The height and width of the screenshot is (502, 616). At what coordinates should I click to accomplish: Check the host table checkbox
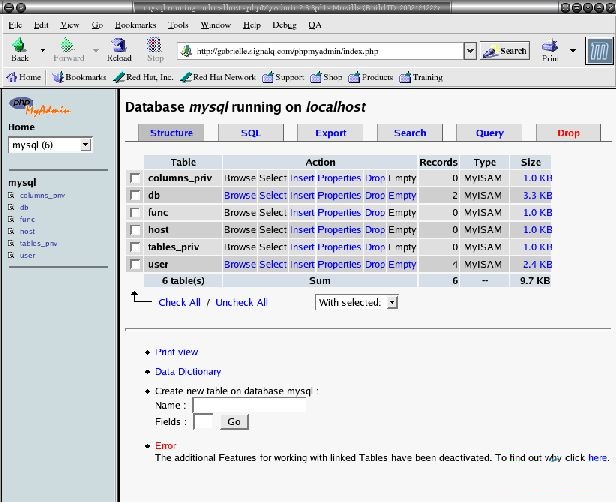point(135,230)
